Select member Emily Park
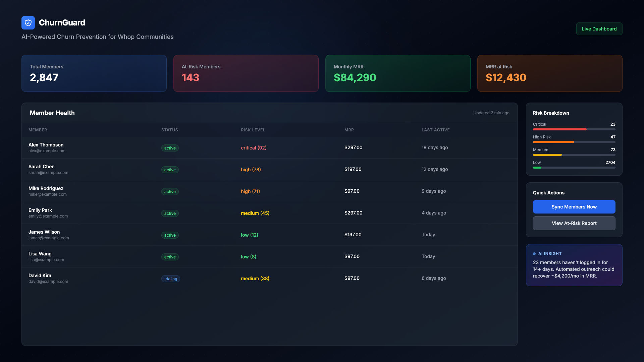 pyautogui.click(x=40, y=210)
